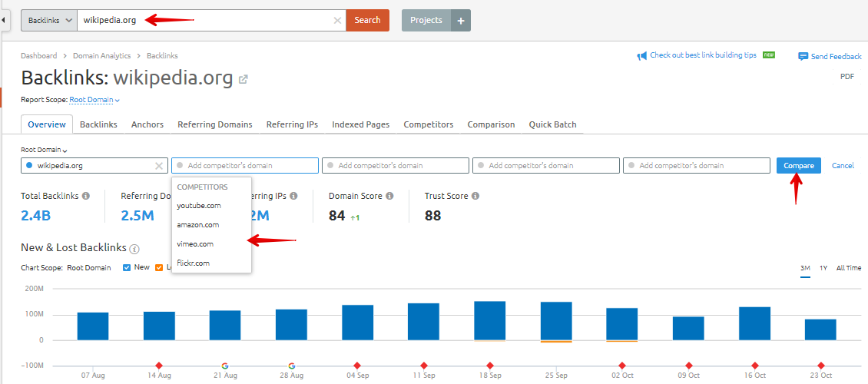Click Google update icon at 21 Aug
Image resolution: width=868 pixels, height=384 pixels.
pos(225,366)
